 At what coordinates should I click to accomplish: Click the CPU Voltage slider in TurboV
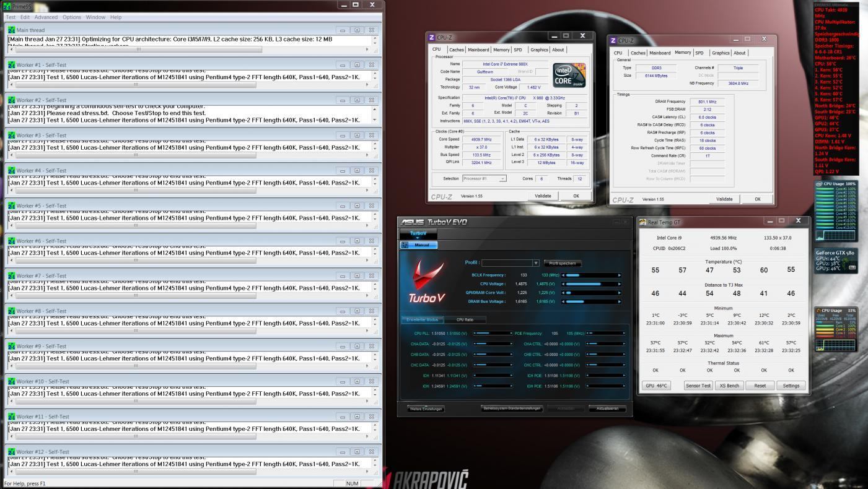(x=591, y=283)
